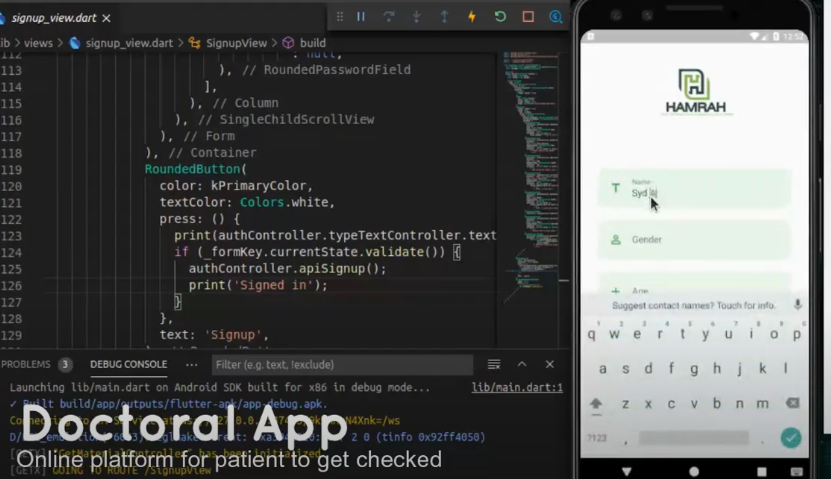The width and height of the screenshot is (831, 479).
Task: Tap the p key on the keyboard
Action: click(797, 334)
